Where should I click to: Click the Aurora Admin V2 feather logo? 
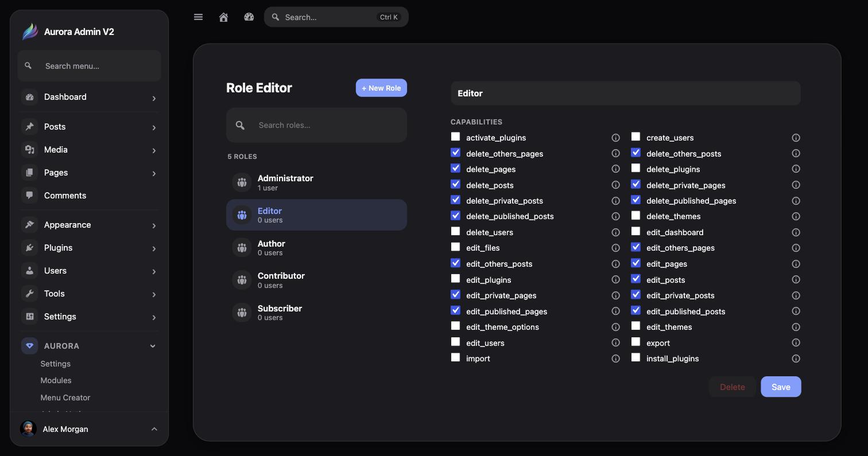click(x=30, y=32)
